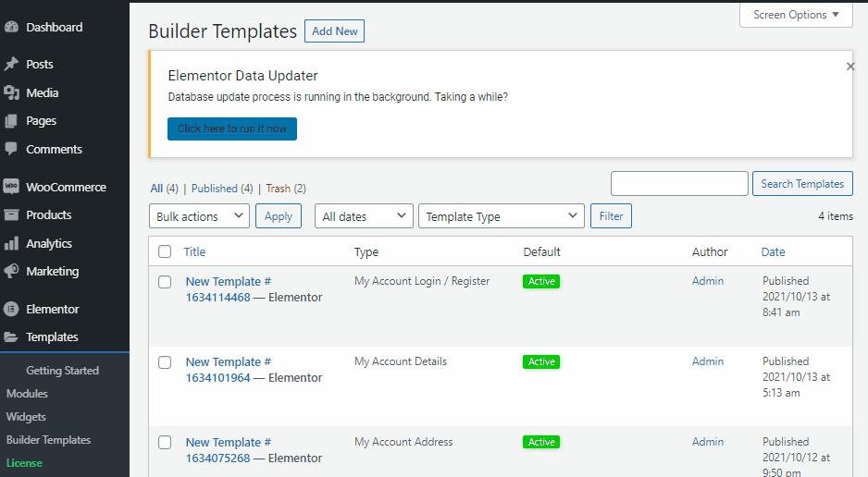Open the Posts menu
The image size is (868, 477).
click(x=39, y=64)
